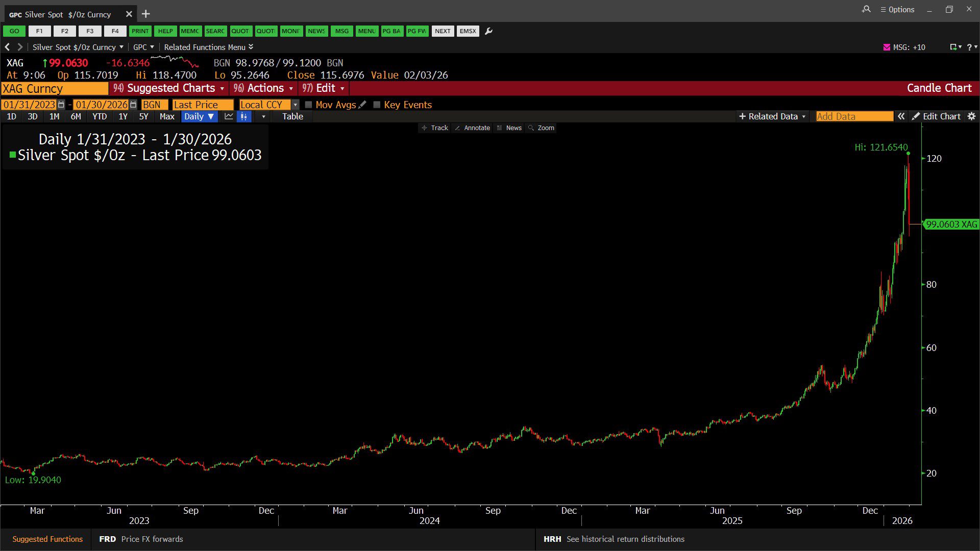Screen dimensions: 980x551
Task: Add a new tab with plus icon
Action: 146,14
